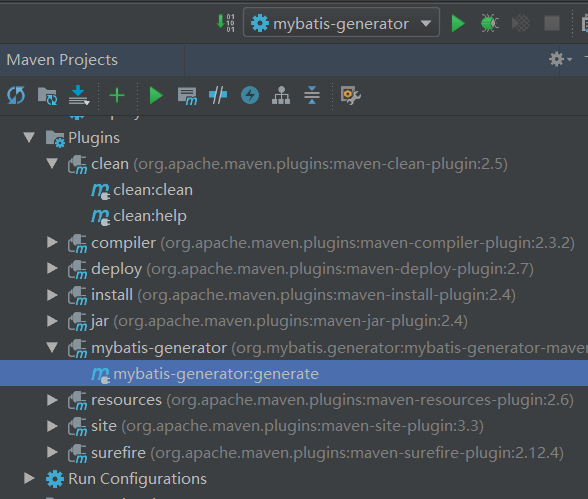
Task: Show Dependencies diagram icon
Action: pyautogui.click(x=281, y=95)
